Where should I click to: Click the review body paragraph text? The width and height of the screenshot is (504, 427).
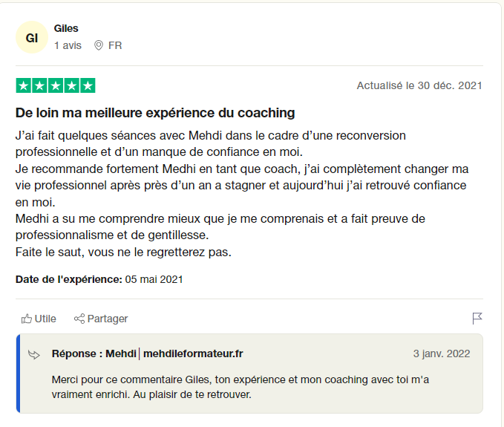coord(241,193)
